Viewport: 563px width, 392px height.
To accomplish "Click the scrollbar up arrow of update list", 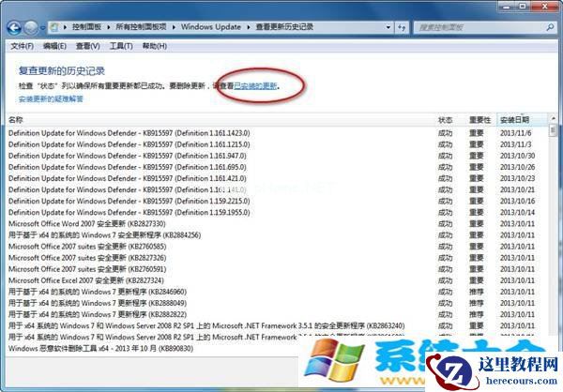I will pos(553,118).
